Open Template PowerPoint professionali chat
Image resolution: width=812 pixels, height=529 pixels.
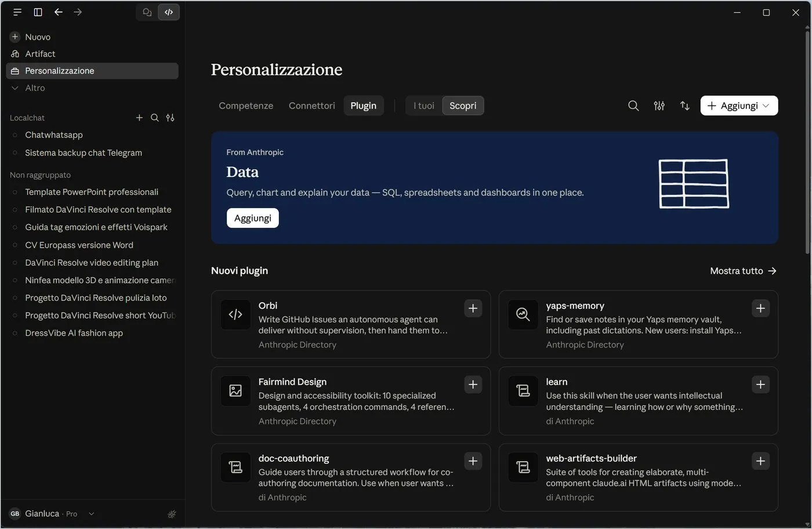click(x=92, y=192)
